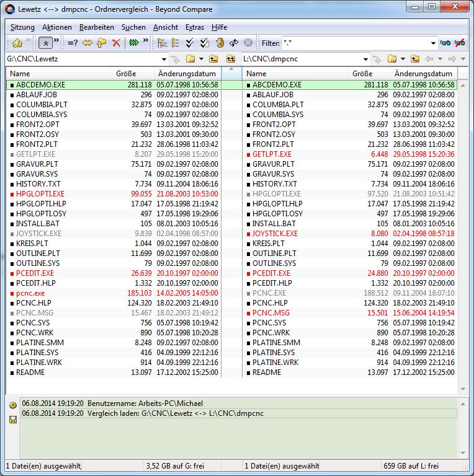Click the center column sort arrow header
Viewport: 474px width, 476px height.
[231, 74]
